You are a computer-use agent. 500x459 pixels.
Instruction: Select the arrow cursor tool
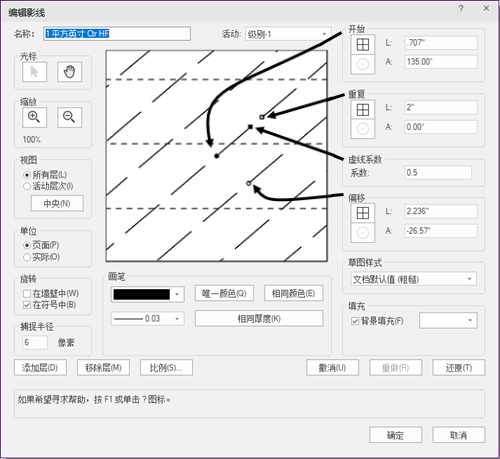pyautogui.click(x=34, y=72)
